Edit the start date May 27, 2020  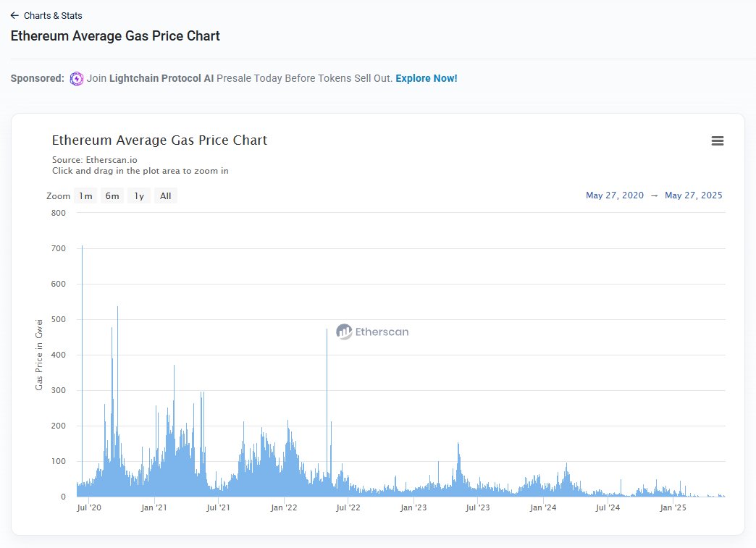click(614, 195)
